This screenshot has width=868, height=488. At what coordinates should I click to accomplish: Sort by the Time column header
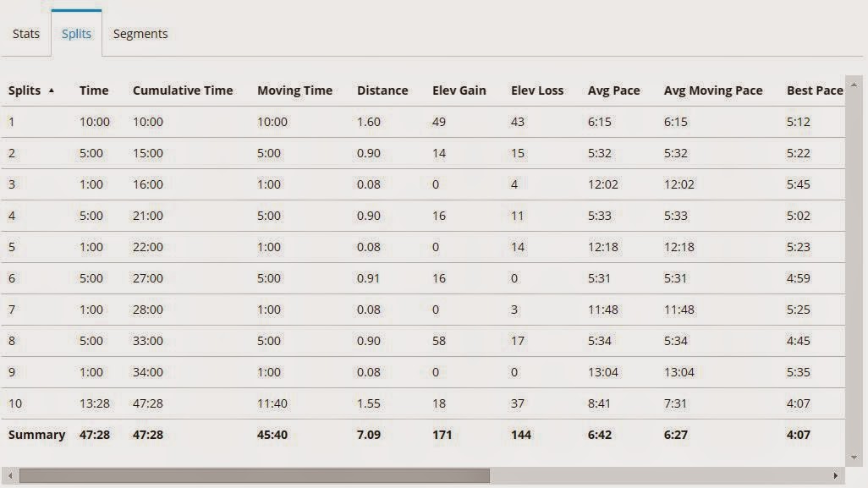94,90
